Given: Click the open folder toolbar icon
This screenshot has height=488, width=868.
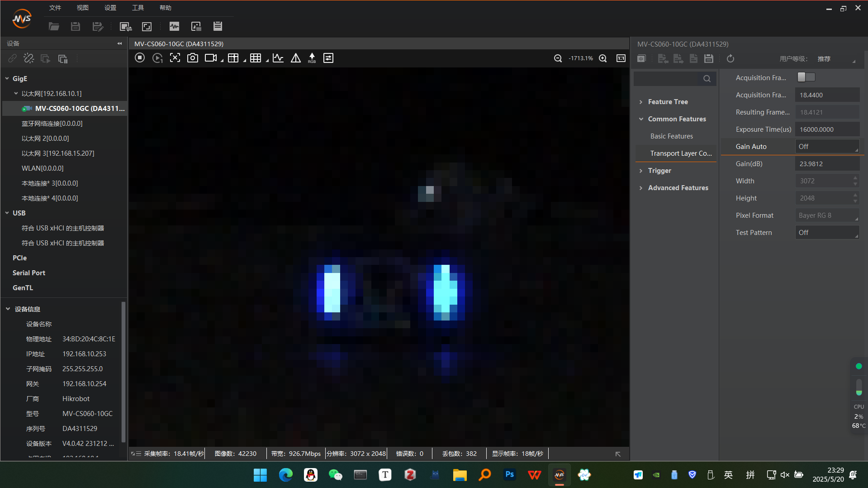Looking at the screenshot, I should [x=54, y=26].
